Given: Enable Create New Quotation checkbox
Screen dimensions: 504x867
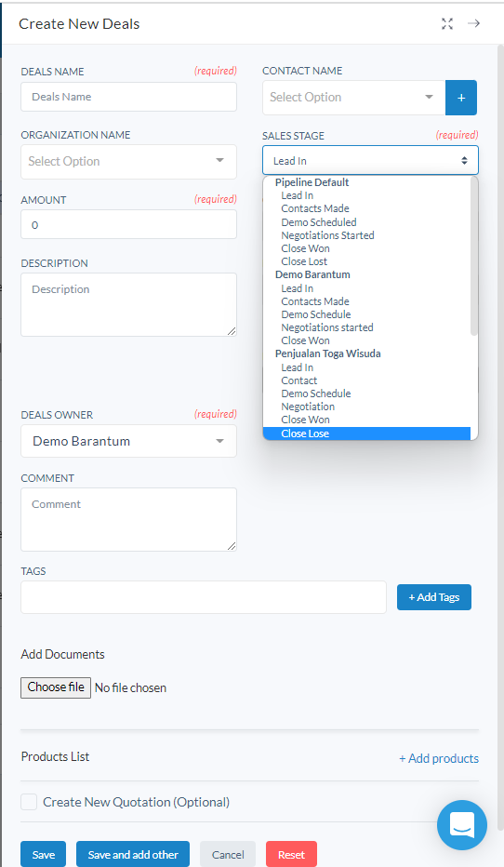Looking at the screenshot, I should click(29, 802).
